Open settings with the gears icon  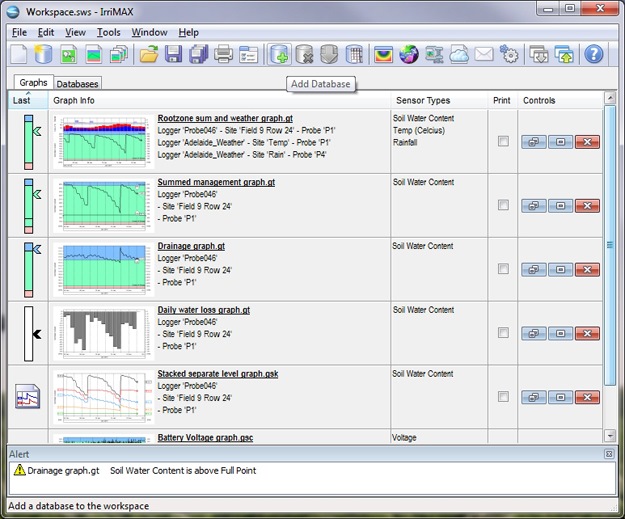point(509,54)
